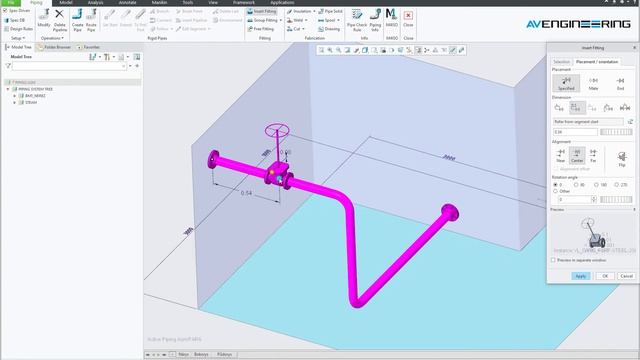This screenshot has height=360, width=640.
Task: Click the Zoom Out view toolbar icon
Action: (338, 50)
